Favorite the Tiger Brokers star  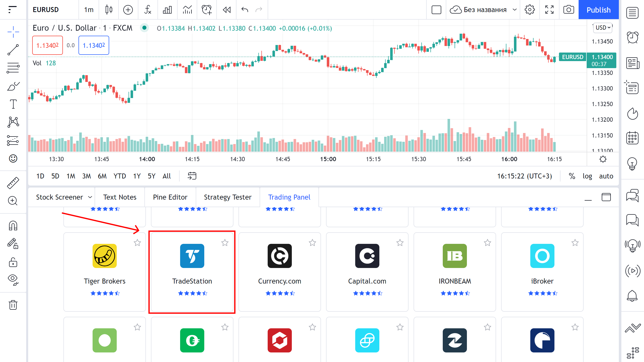137,243
